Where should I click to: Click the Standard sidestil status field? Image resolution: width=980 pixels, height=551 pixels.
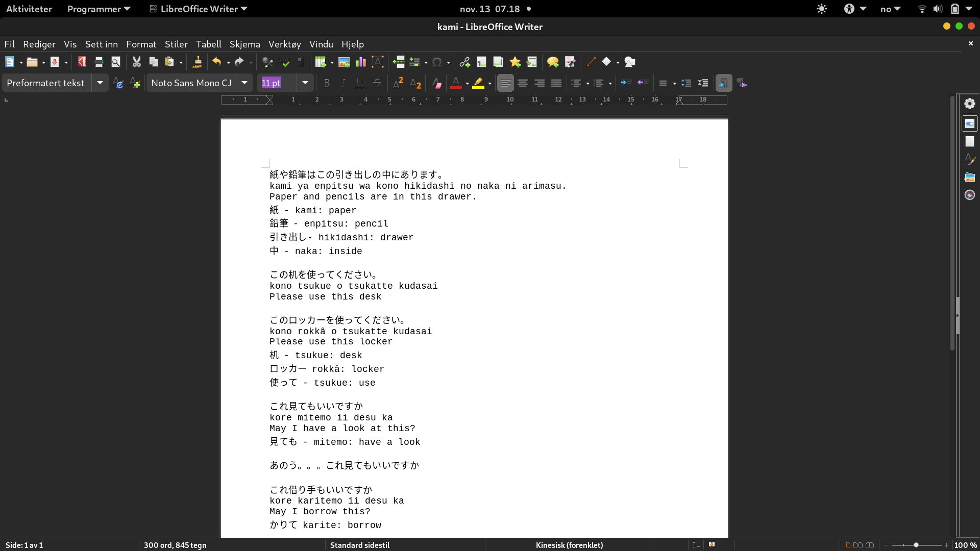[360, 545]
